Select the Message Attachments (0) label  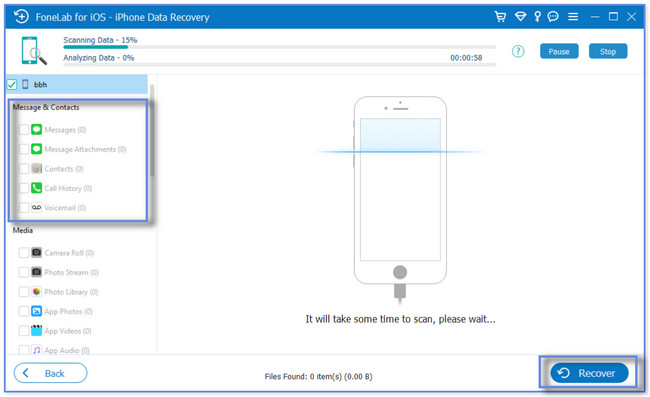[85, 149]
